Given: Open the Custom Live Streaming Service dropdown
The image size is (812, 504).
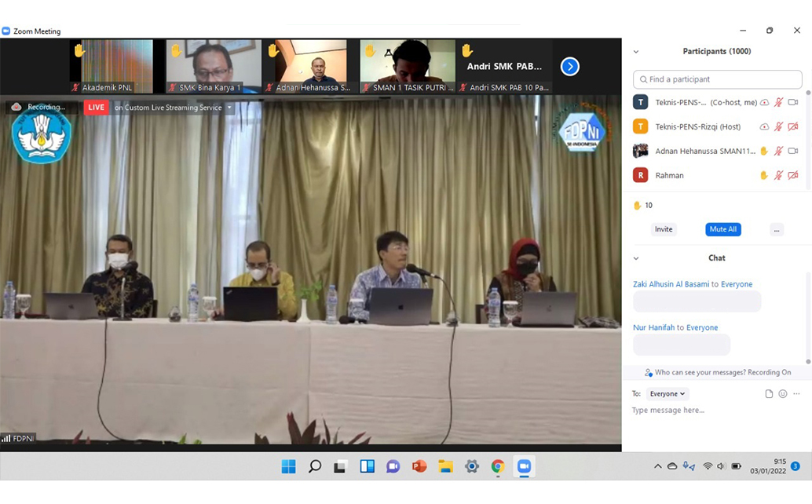Looking at the screenshot, I should (x=229, y=108).
